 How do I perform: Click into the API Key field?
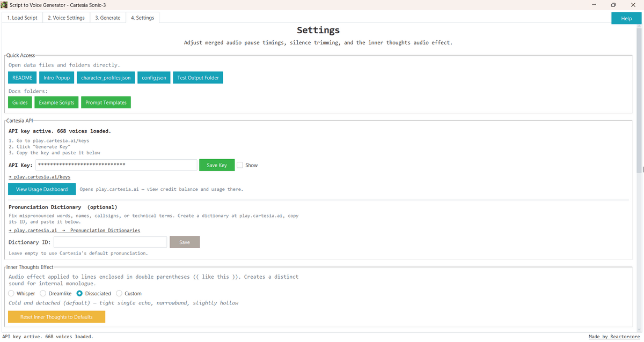pos(116,165)
